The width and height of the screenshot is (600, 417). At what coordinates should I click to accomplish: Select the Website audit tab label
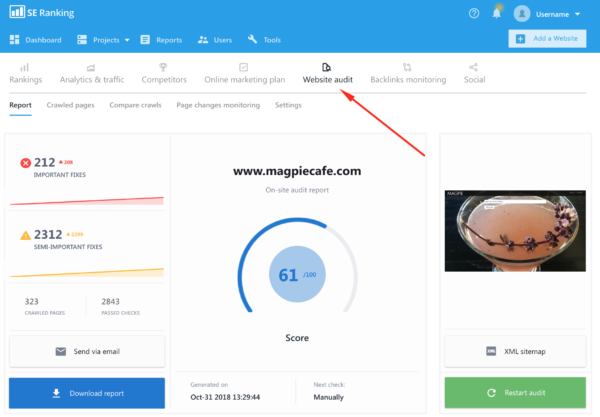tap(328, 80)
